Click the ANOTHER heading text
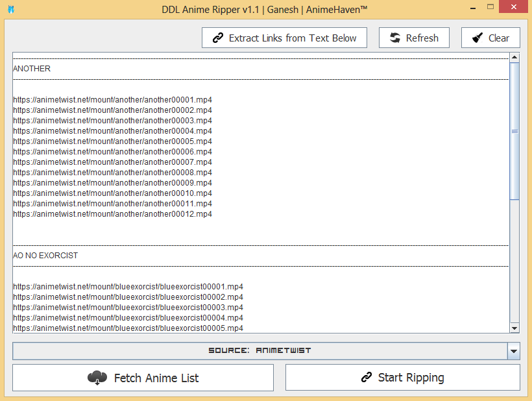Image resolution: width=532 pixels, height=401 pixels. pyautogui.click(x=32, y=69)
